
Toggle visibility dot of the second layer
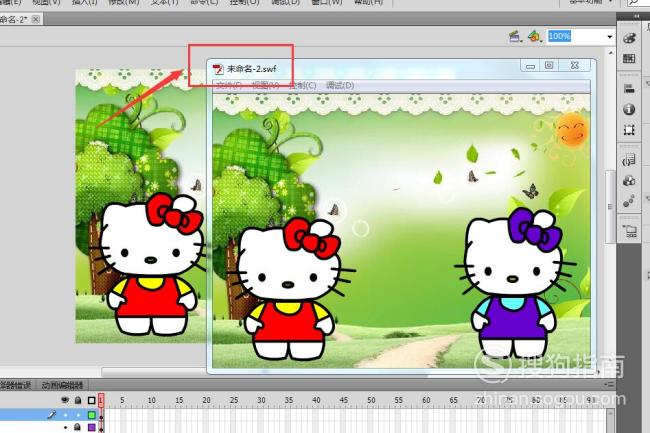point(65,427)
